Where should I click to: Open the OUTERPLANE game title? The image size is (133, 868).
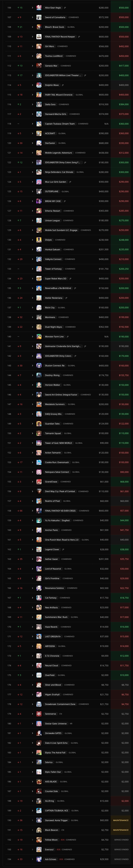pos(52,191)
